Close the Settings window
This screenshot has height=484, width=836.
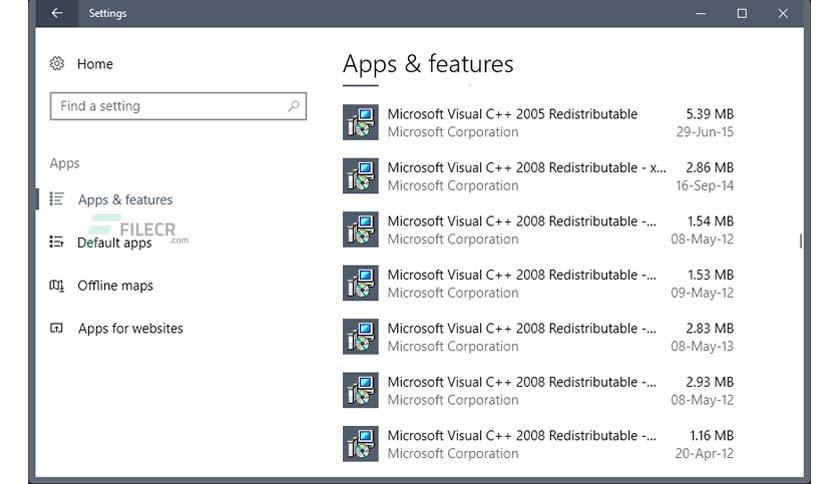click(x=783, y=13)
